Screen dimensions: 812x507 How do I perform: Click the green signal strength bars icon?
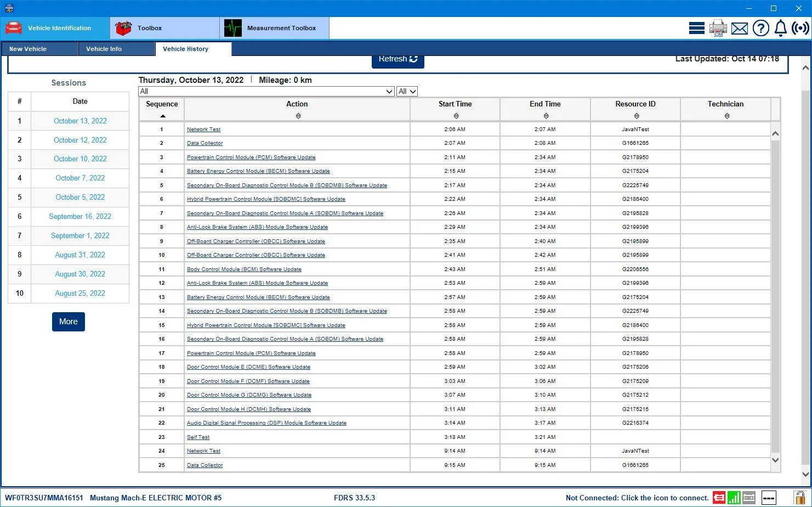pos(734,498)
